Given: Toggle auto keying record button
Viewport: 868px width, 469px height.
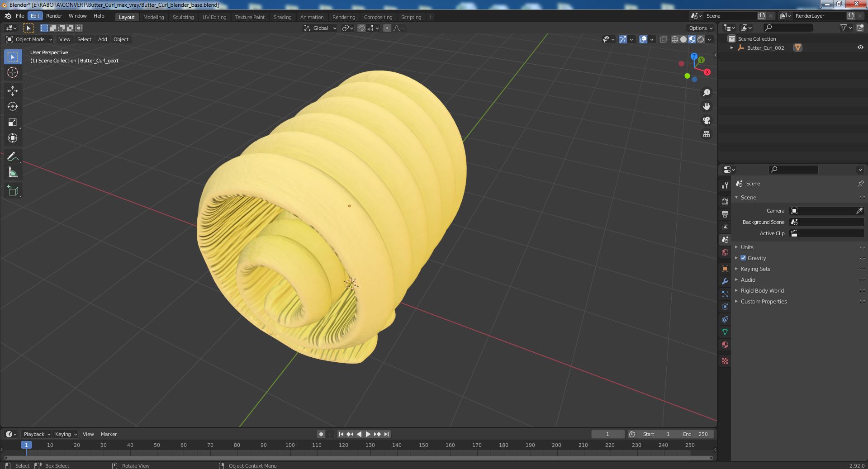Looking at the screenshot, I should pos(321,434).
